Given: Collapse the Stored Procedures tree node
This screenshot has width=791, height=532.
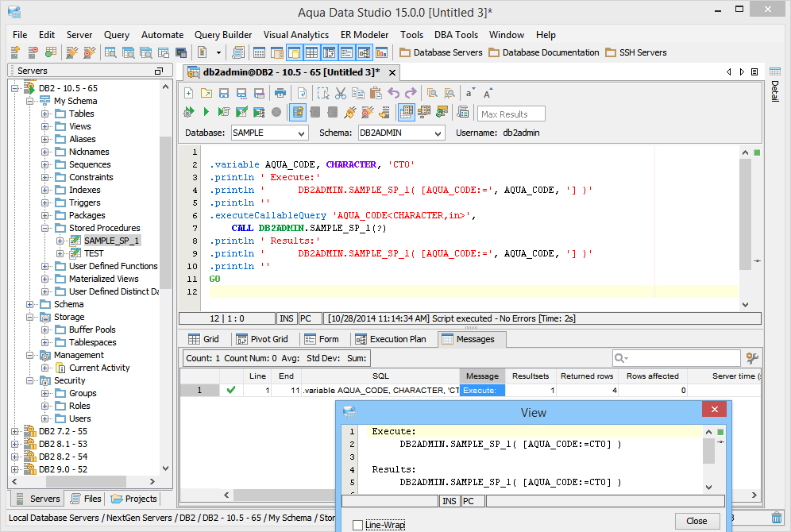Looking at the screenshot, I should click(x=45, y=228).
